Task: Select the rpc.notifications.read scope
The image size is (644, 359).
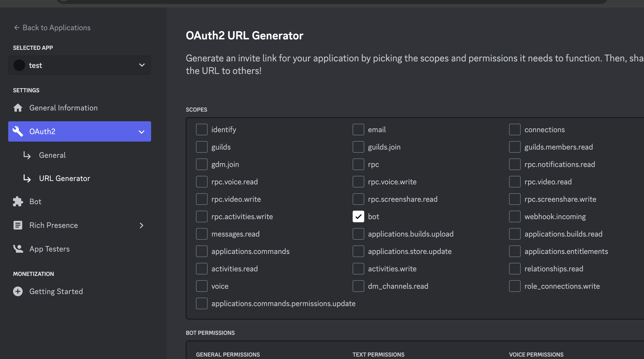Action: coord(515,164)
